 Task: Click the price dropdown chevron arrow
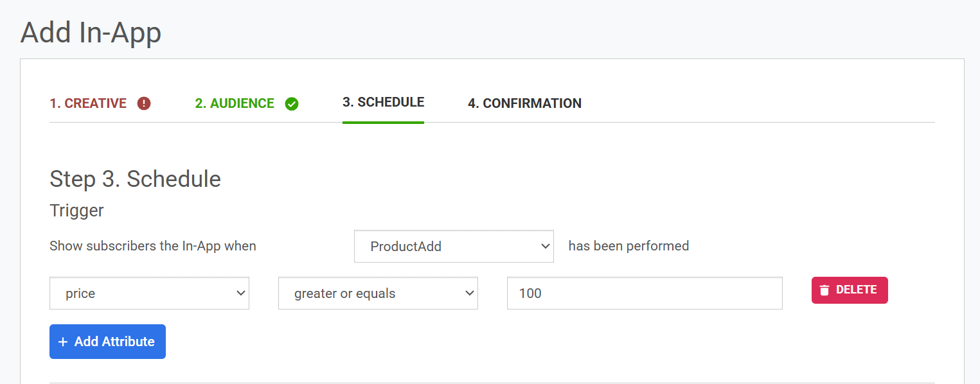(241, 293)
